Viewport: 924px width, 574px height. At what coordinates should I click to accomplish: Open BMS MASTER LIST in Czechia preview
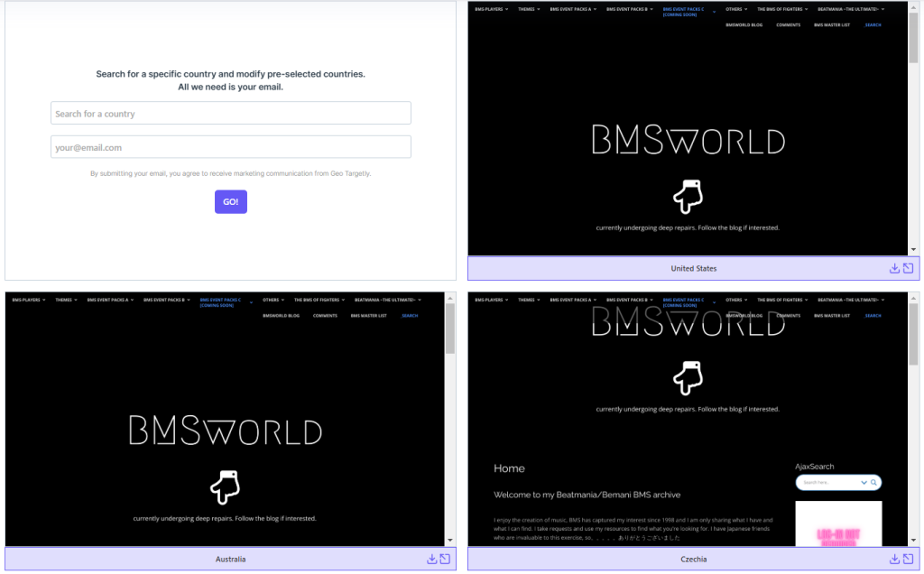click(x=831, y=316)
